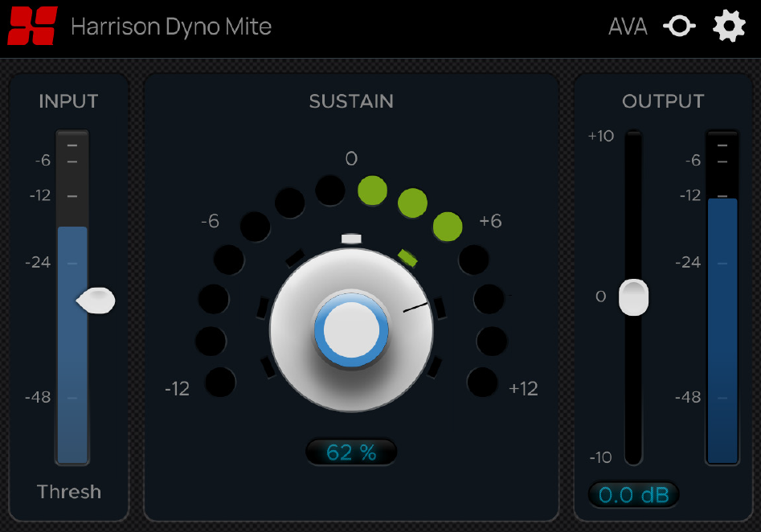Click the large Sustain knob
The width and height of the screenshot is (761, 532).
click(351, 330)
